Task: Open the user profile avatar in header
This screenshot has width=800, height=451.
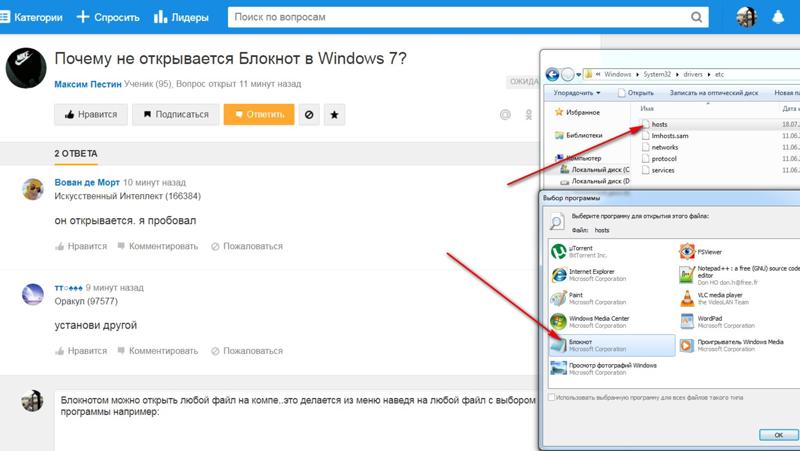Action: [x=746, y=17]
